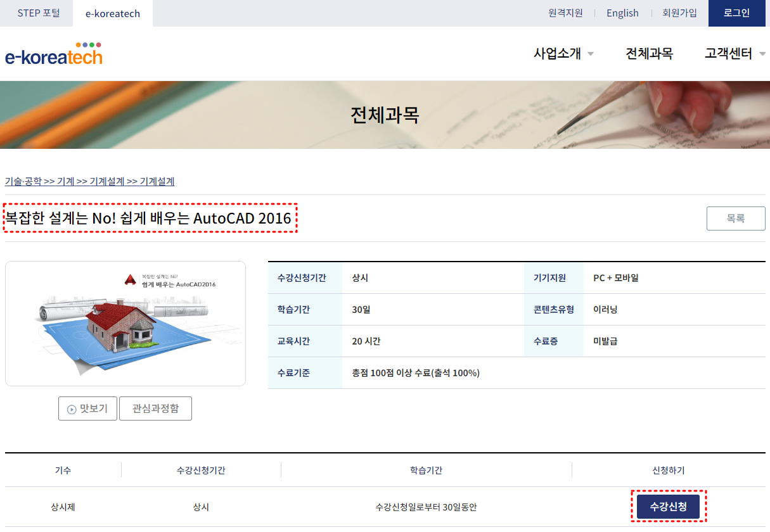Switch language to English
The height and width of the screenshot is (532, 770).
622,13
